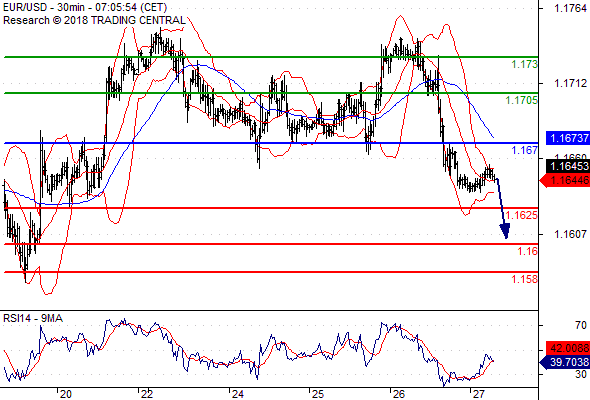Select the 1.1705 green resistance label
590x400 pixels.
coord(522,100)
